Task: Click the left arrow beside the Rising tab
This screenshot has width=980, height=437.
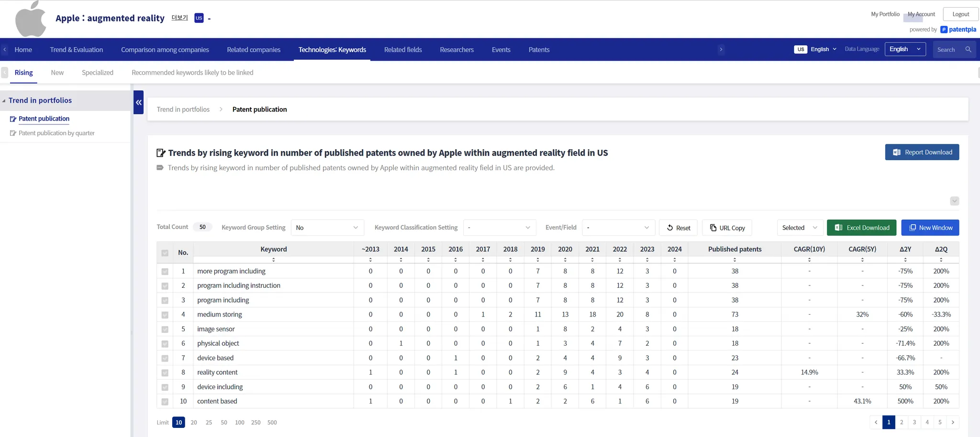Action: click(5, 73)
